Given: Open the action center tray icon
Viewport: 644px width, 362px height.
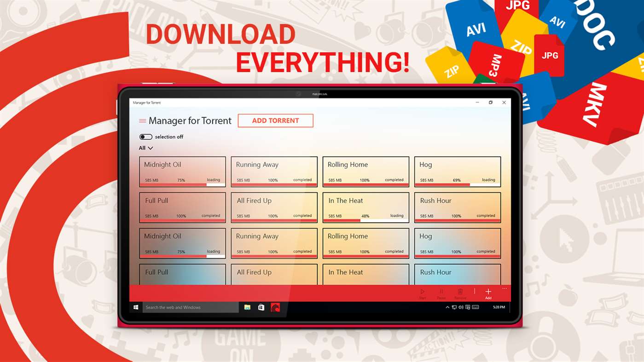Looking at the screenshot, I should pos(467,307).
